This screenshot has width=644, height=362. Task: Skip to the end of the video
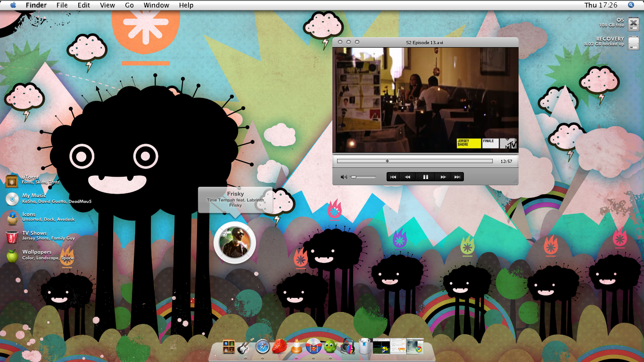tap(457, 177)
